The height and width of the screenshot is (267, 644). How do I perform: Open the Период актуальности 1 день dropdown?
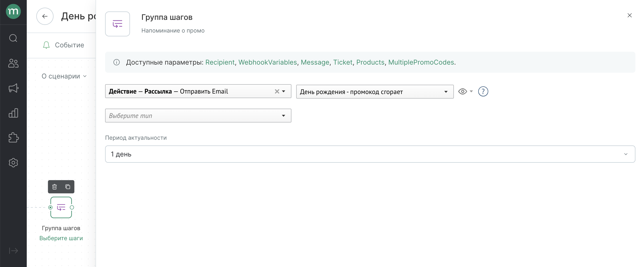point(370,154)
